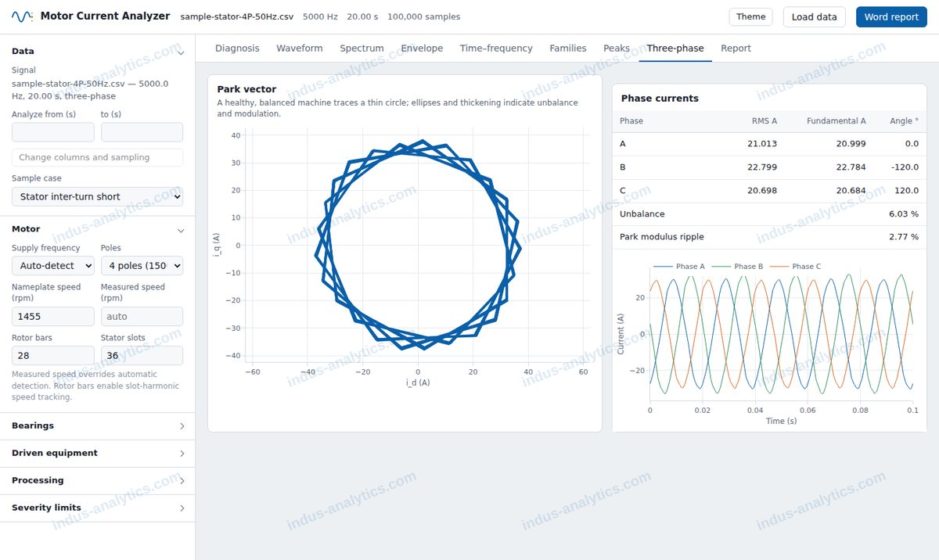Click the Park vector heading
This screenshot has width=939, height=560.
246,89
